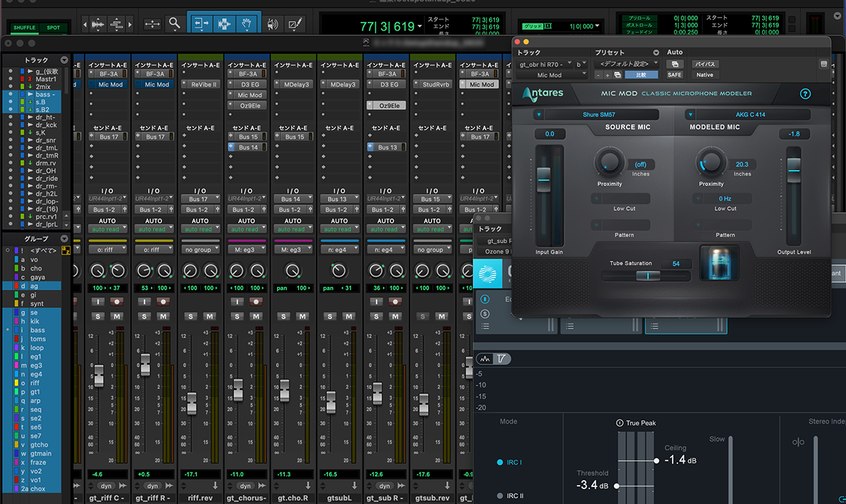The height and width of the screenshot is (504, 846).
Task: Click the plugin バイパス bypass button
Action: 705,63
